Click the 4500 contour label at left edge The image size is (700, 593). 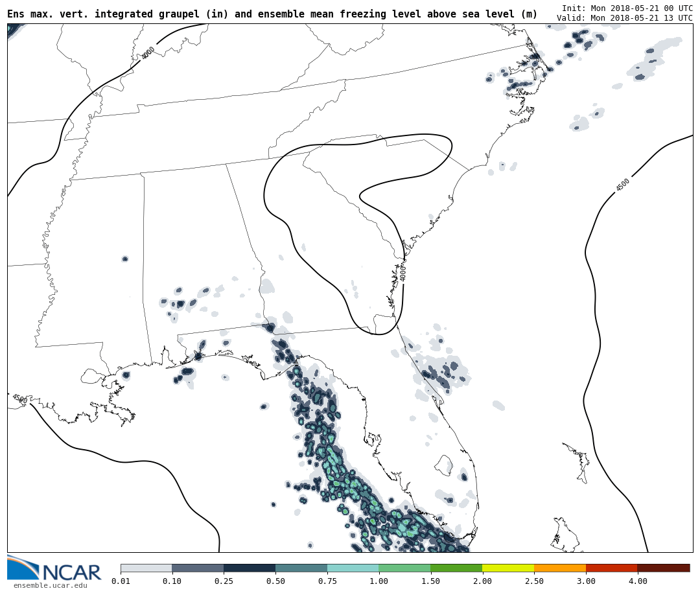[x=19, y=399]
